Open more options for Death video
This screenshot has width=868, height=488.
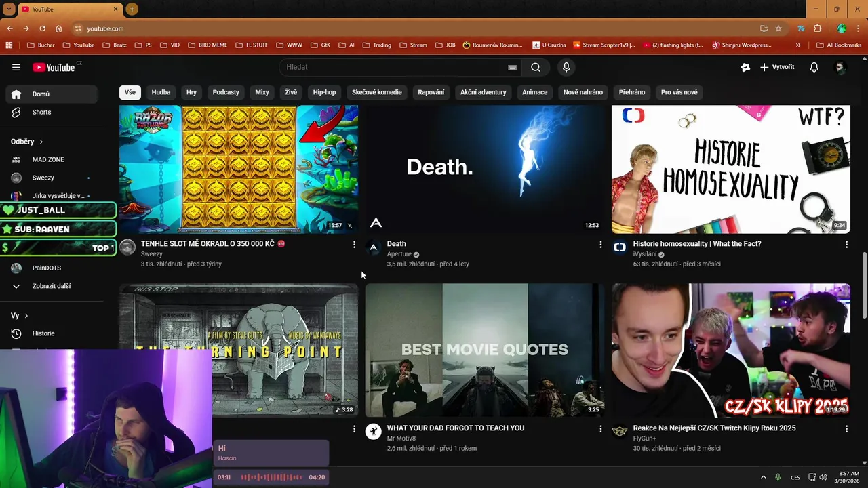point(600,244)
